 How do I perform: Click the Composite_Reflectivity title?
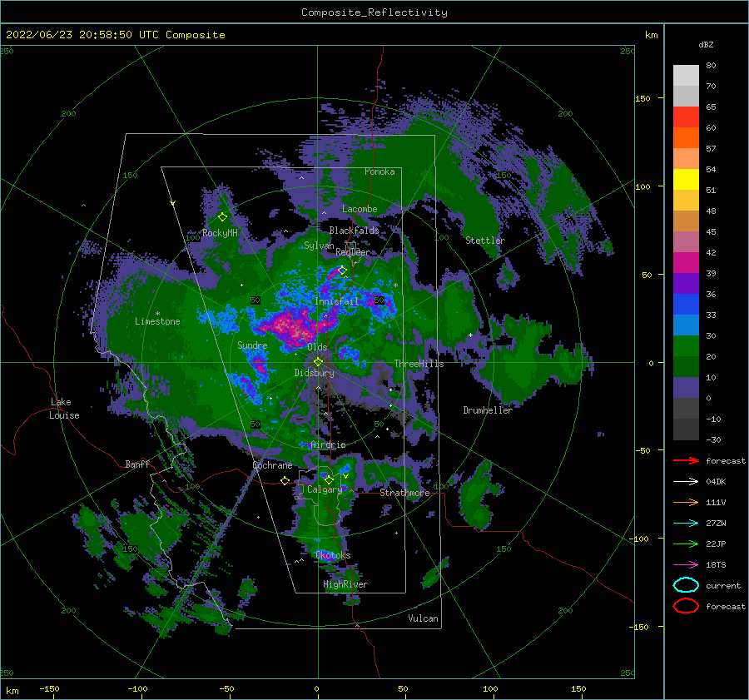point(374,12)
